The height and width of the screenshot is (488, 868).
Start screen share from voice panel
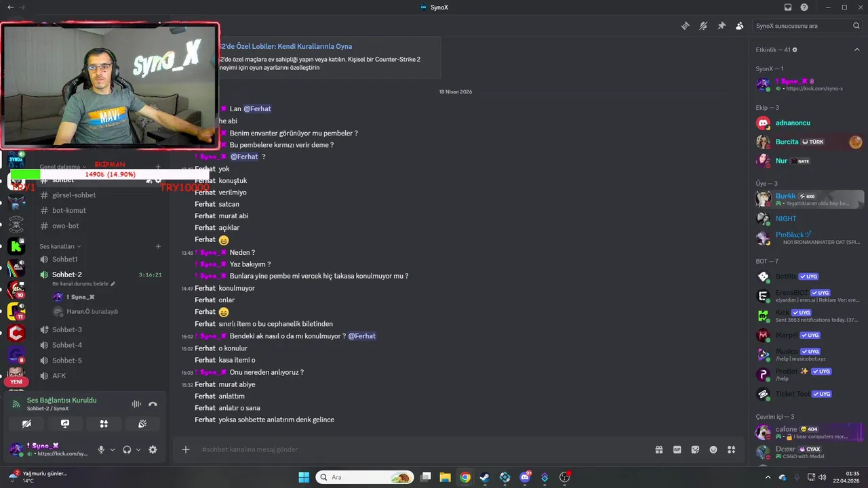tap(65, 424)
